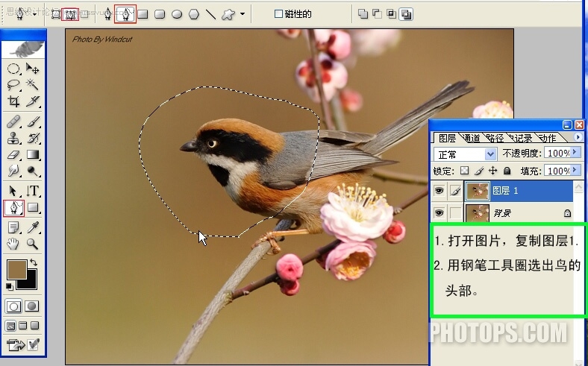
Task: Select the Brush tool
Action: [x=33, y=122]
